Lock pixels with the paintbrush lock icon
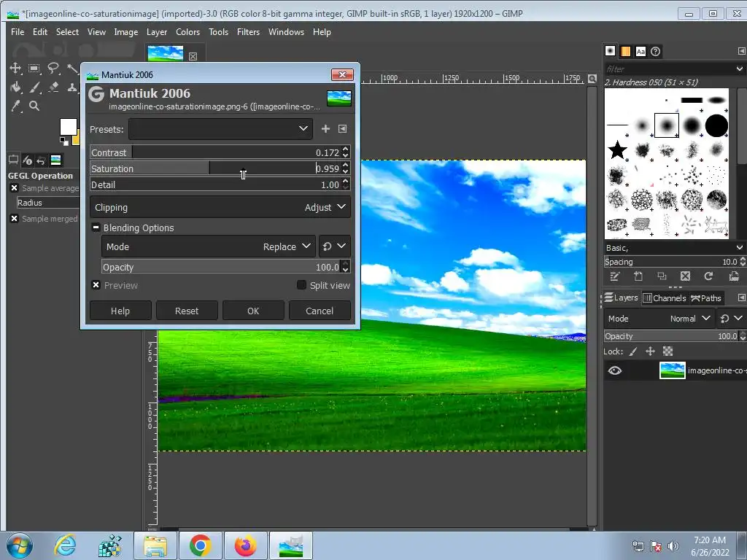747x560 pixels. (x=633, y=351)
